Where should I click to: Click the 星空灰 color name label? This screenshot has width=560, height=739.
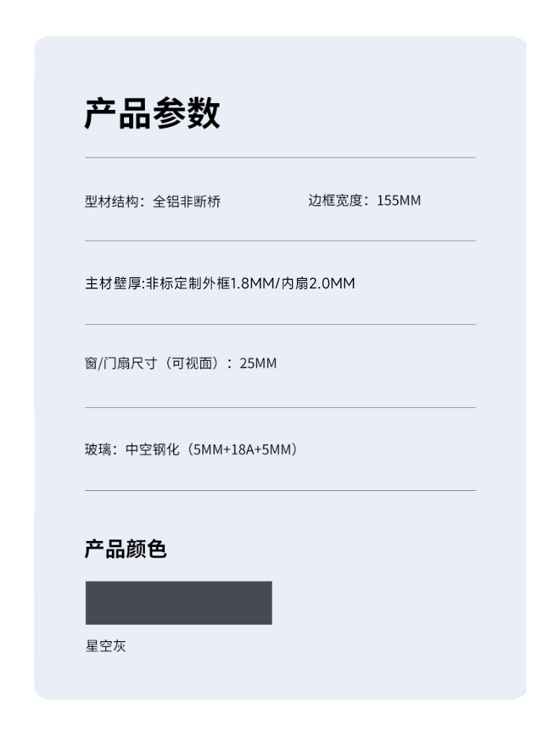[105, 646]
